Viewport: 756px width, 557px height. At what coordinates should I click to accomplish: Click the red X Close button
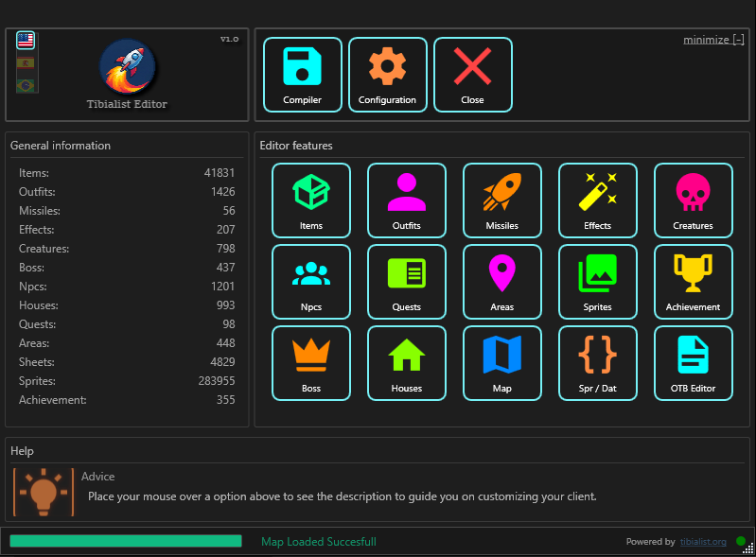(472, 75)
